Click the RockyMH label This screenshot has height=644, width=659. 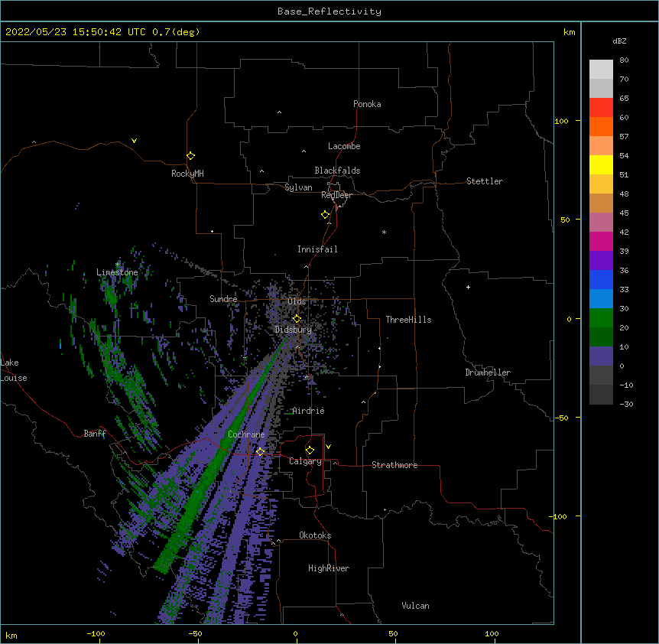[x=187, y=174]
